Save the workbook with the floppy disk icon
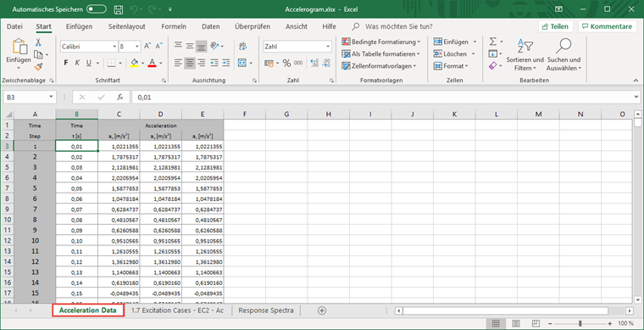The image size is (644, 330). [119, 9]
